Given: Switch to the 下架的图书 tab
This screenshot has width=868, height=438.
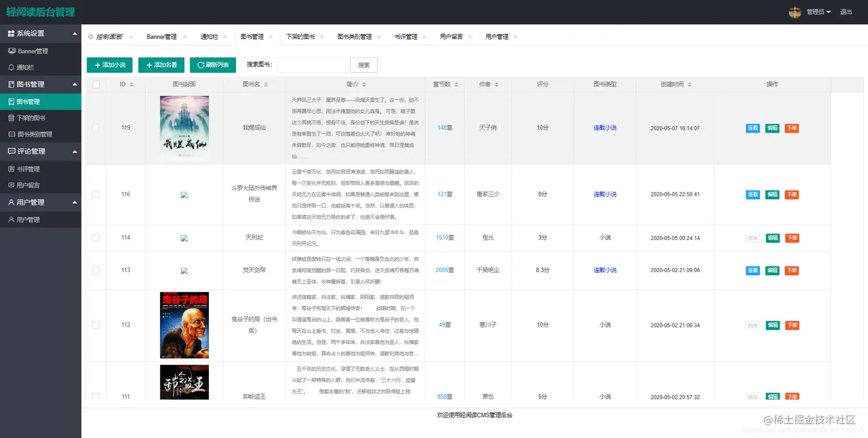Looking at the screenshot, I should (x=300, y=37).
